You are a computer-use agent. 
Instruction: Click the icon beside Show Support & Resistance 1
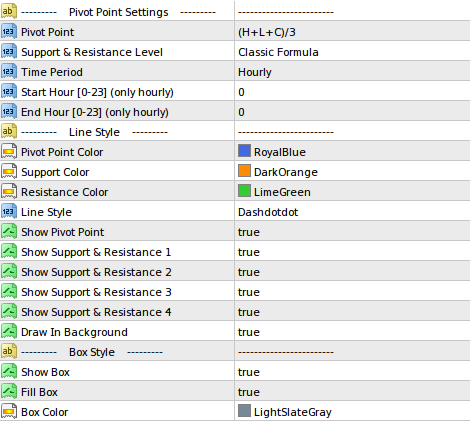coord(9,252)
